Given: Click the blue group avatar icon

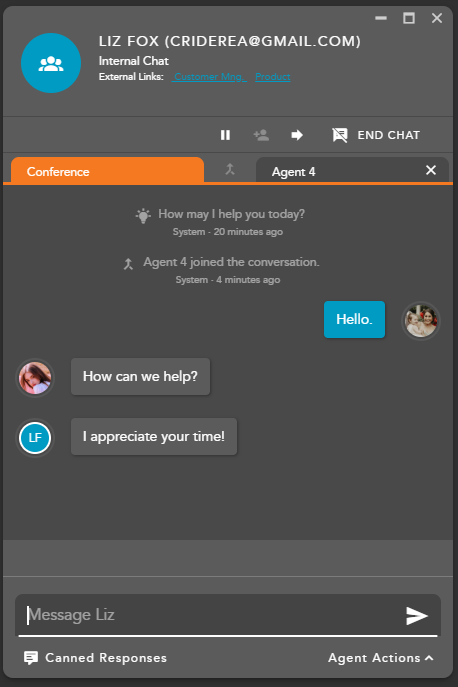Looking at the screenshot, I should click(51, 63).
